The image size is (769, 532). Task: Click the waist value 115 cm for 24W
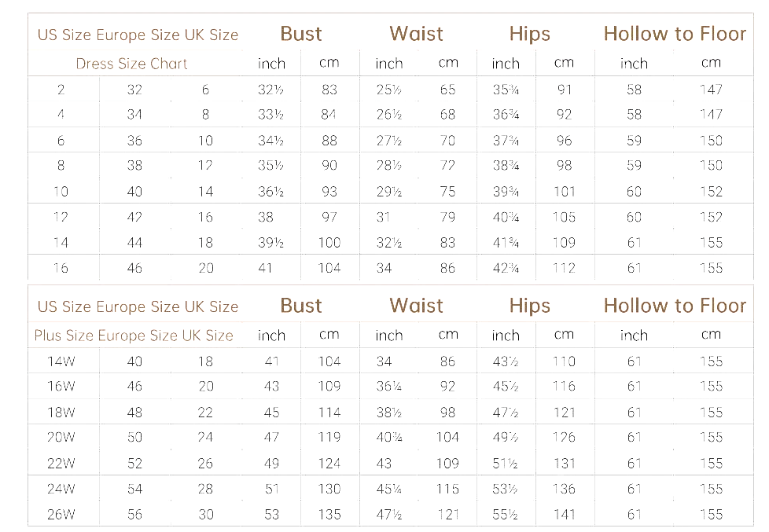pyautogui.click(x=447, y=489)
